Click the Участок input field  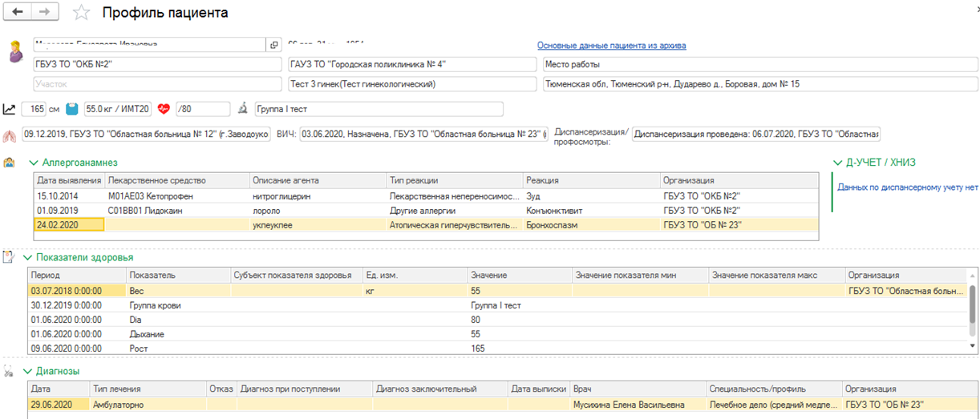[x=156, y=83]
